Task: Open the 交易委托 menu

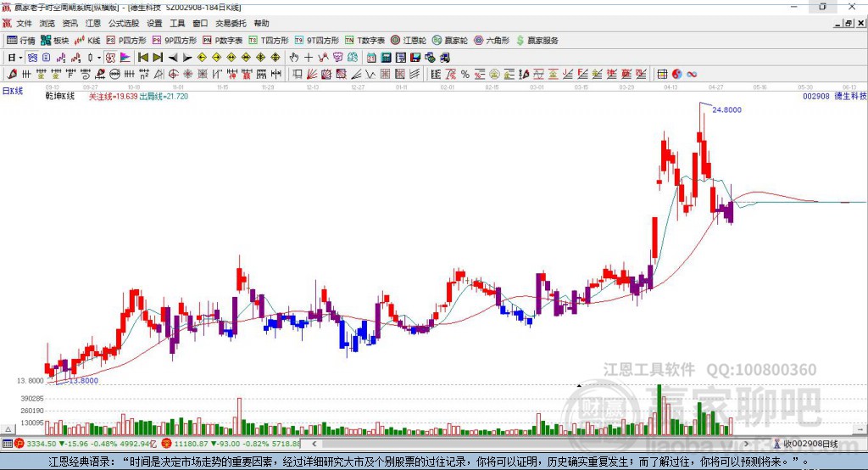Action: click(x=231, y=23)
